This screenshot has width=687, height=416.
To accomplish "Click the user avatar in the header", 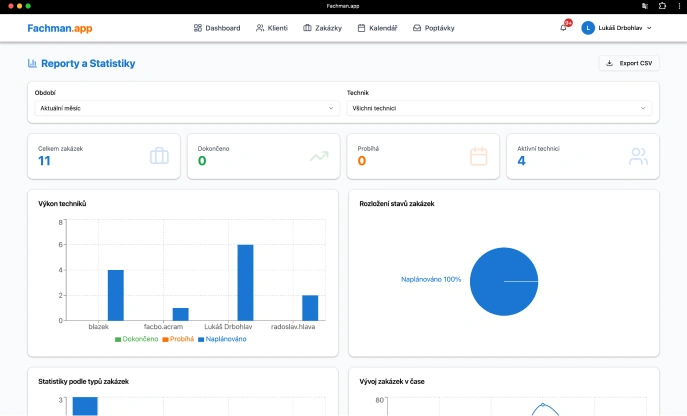I will pos(588,28).
